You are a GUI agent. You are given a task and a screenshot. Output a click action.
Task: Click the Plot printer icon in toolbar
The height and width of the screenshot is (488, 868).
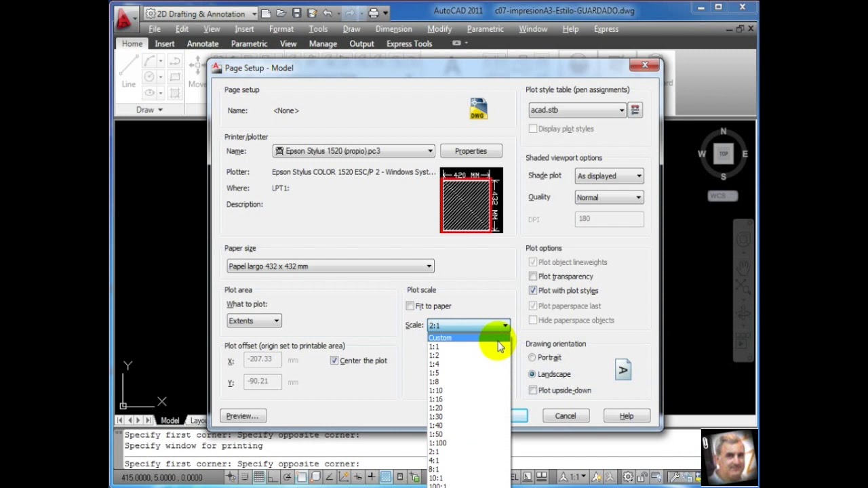point(374,14)
